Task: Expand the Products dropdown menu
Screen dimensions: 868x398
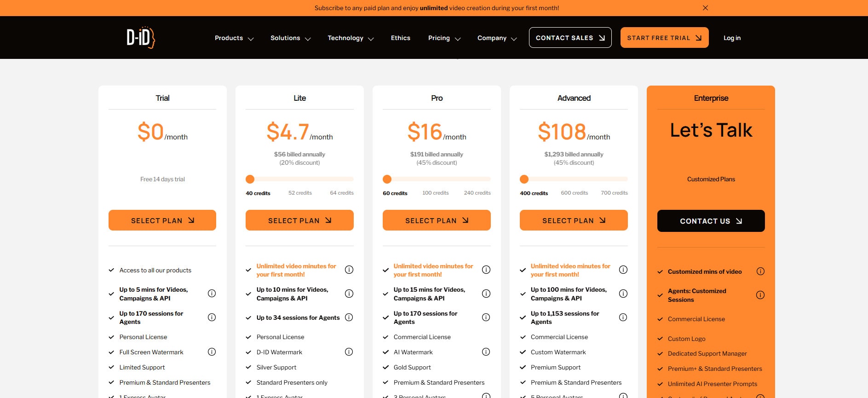Action: [234, 38]
